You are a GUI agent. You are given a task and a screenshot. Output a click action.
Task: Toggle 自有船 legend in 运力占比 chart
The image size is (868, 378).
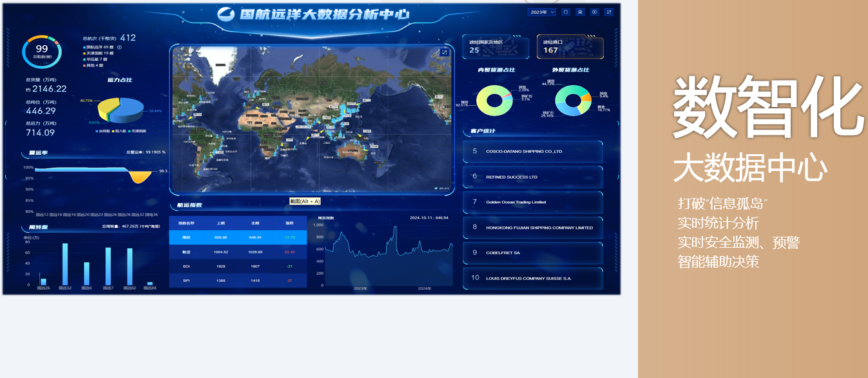point(103,131)
